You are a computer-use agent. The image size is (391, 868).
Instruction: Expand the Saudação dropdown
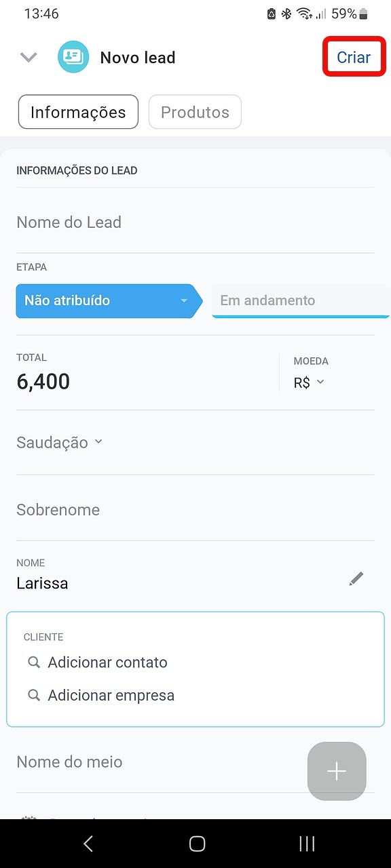(60, 442)
